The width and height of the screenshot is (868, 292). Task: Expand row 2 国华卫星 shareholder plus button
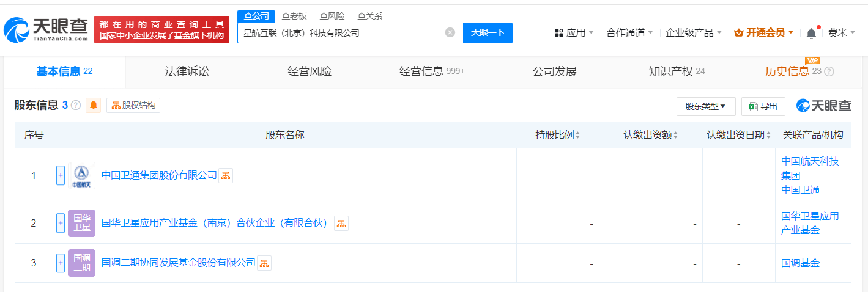click(61, 224)
